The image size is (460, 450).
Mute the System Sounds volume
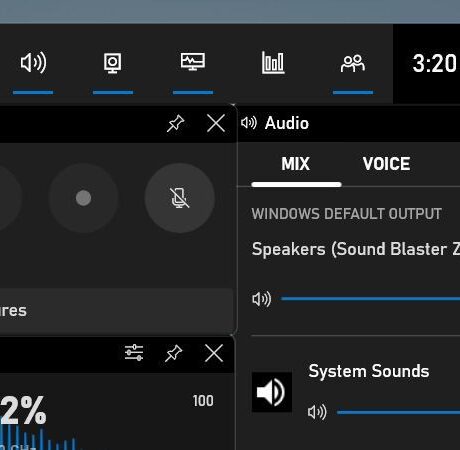pyautogui.click(x=317, y=412)
